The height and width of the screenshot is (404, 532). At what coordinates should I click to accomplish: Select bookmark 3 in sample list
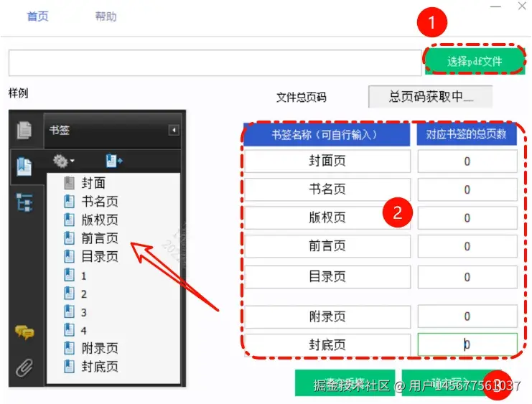(75, 312)
